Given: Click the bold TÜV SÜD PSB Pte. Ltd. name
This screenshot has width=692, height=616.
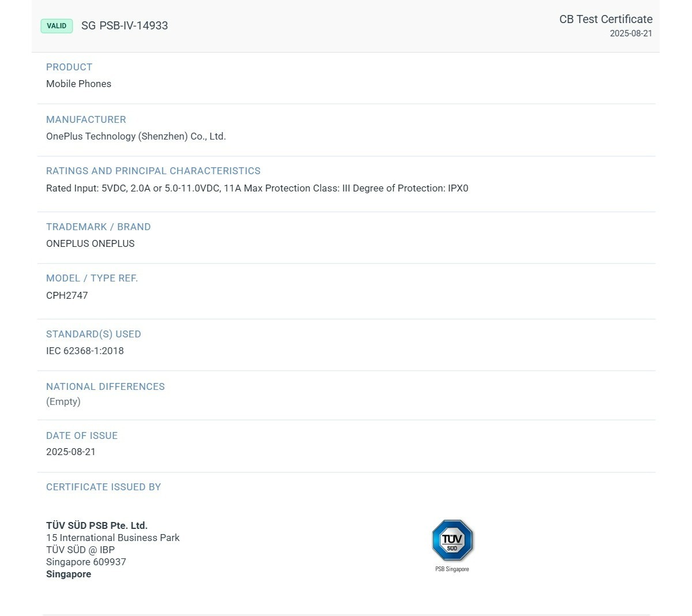Looking at the screenshot, I should tap(97, 525).
